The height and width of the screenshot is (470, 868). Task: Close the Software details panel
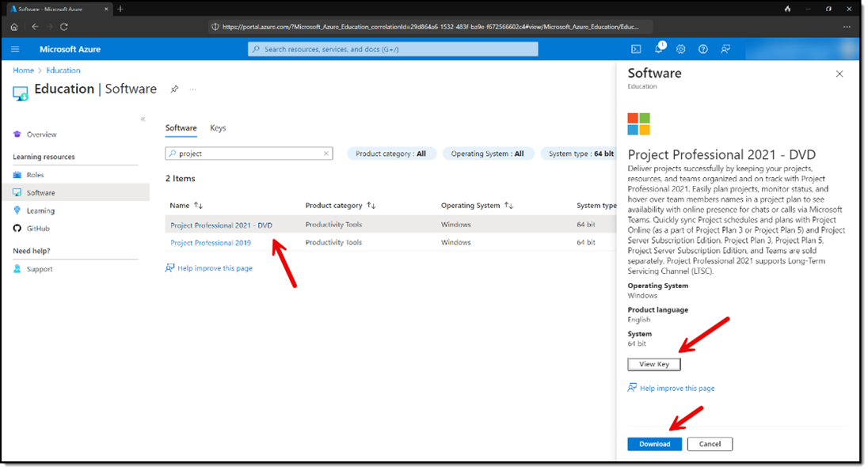(x=839, y=74)
